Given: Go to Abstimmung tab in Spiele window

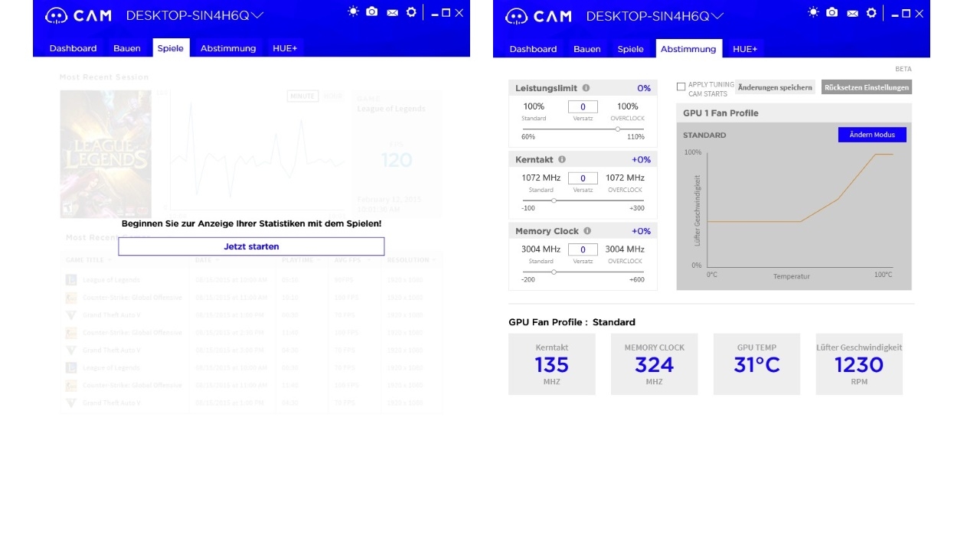Looking at the screenshot, I should [x=228, y=48].
